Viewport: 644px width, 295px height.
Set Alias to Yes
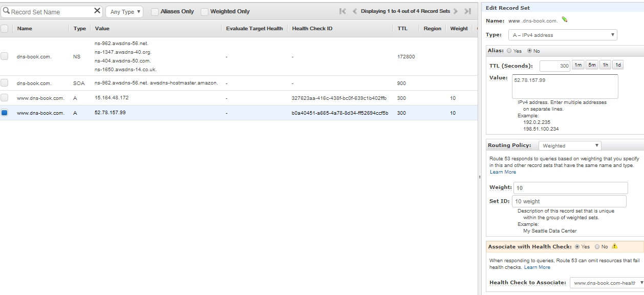click(509, 51)
